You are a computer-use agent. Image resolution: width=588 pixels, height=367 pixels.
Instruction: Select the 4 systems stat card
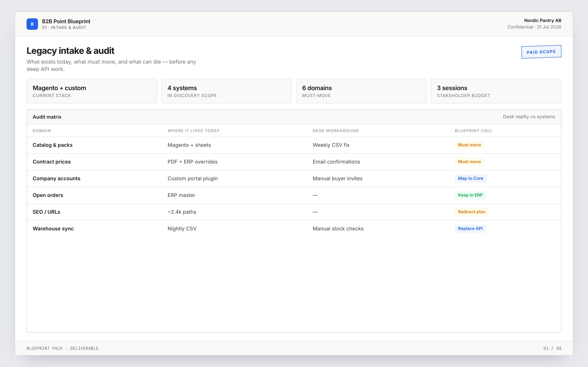[226, 91]
